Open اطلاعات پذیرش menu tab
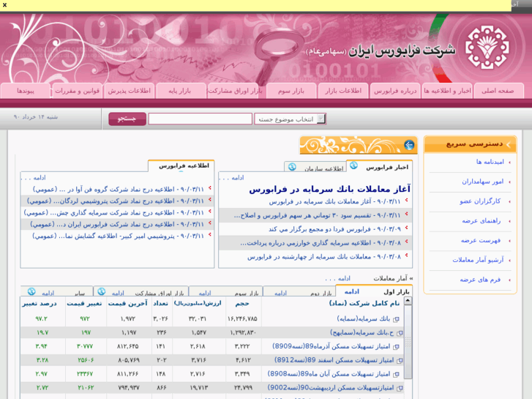This screenshot has height=399, width=532. [x=129, y=91]
